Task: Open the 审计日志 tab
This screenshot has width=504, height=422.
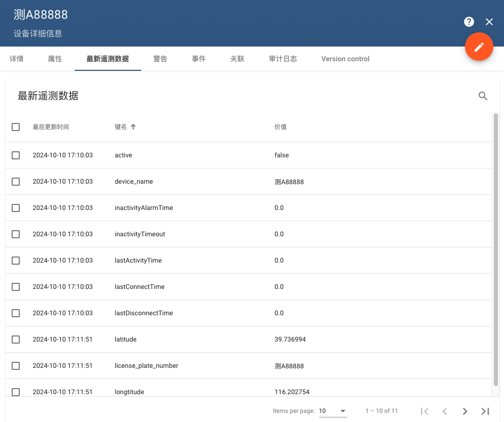Action: [283, 59]
